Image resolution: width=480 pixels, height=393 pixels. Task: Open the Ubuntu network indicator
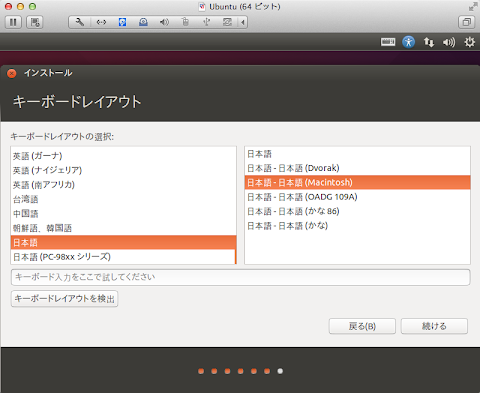click(429, 42)
